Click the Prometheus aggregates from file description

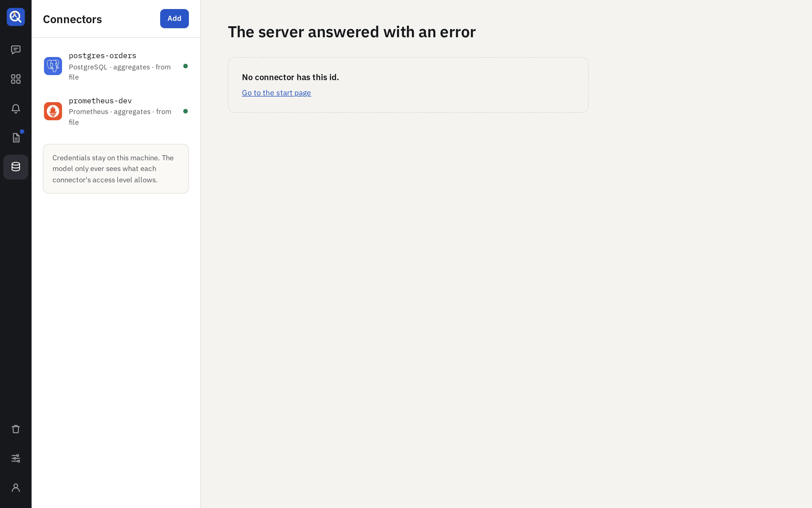[120, 117]
